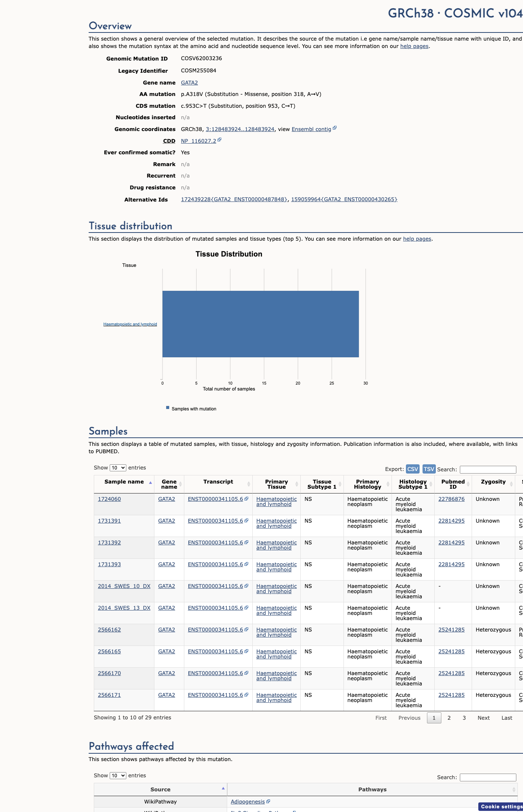Open the Adipogenesis pathway link
Image resolution: width=523 pixels, height=812 pixels.
[248, 802]
